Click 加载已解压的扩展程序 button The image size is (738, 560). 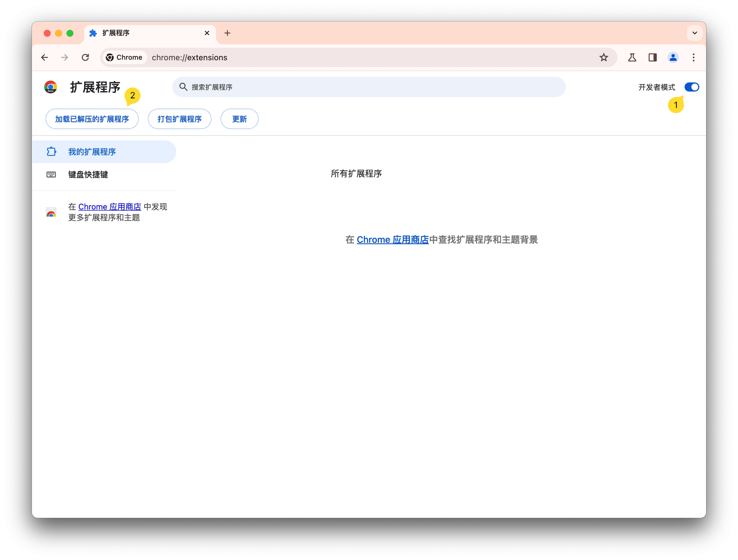pos(92,119)
